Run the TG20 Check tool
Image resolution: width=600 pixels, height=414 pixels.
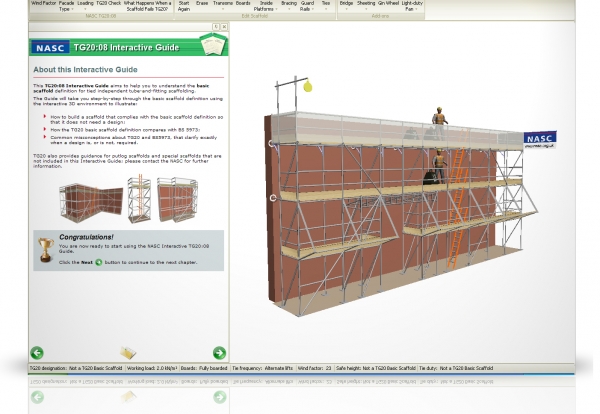pyautogui.click(x=109, y=5)
